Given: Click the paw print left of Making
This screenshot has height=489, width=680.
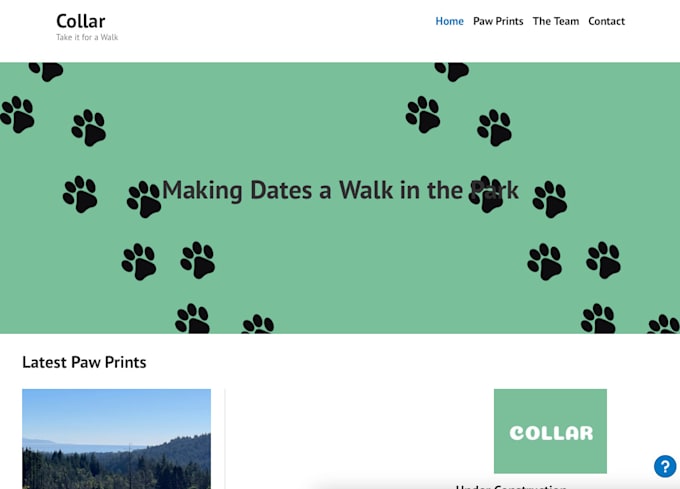Looking at the screenshot, I should (144, 199).
